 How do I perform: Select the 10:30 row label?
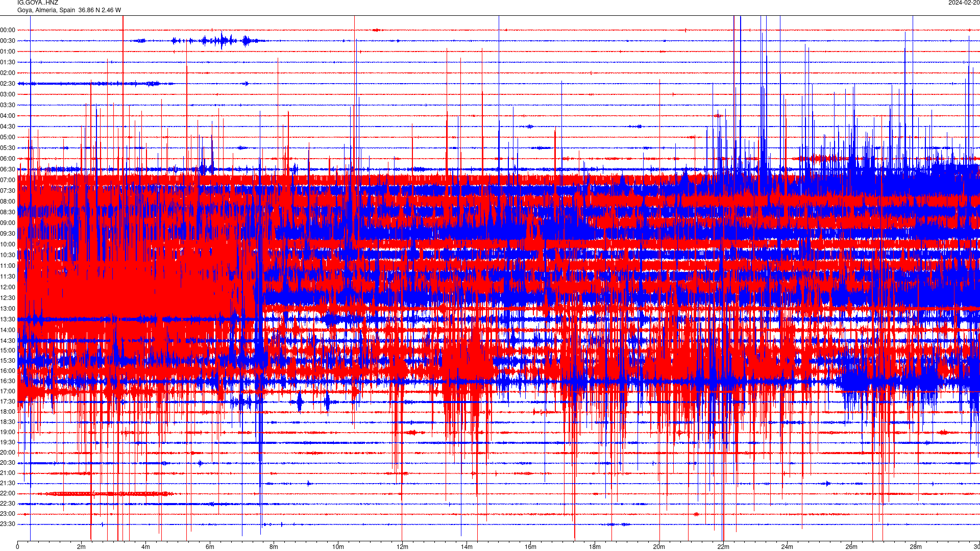(x=8, y=255)
